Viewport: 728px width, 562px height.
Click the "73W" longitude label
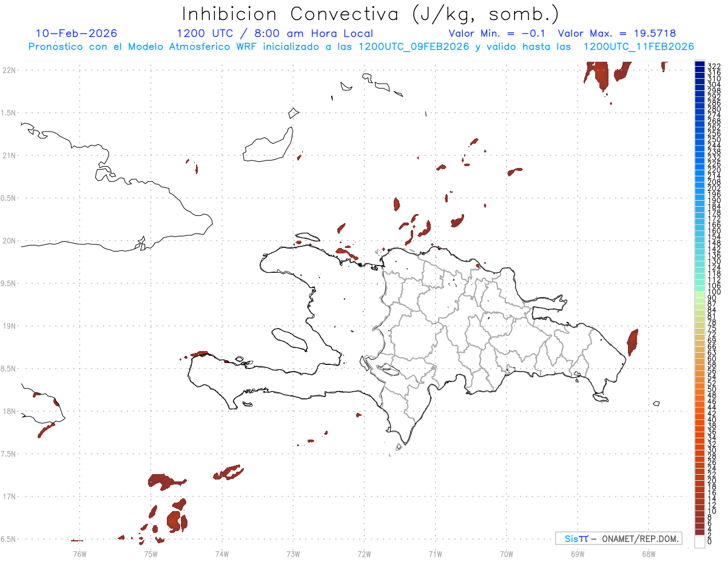coord(293,554)
